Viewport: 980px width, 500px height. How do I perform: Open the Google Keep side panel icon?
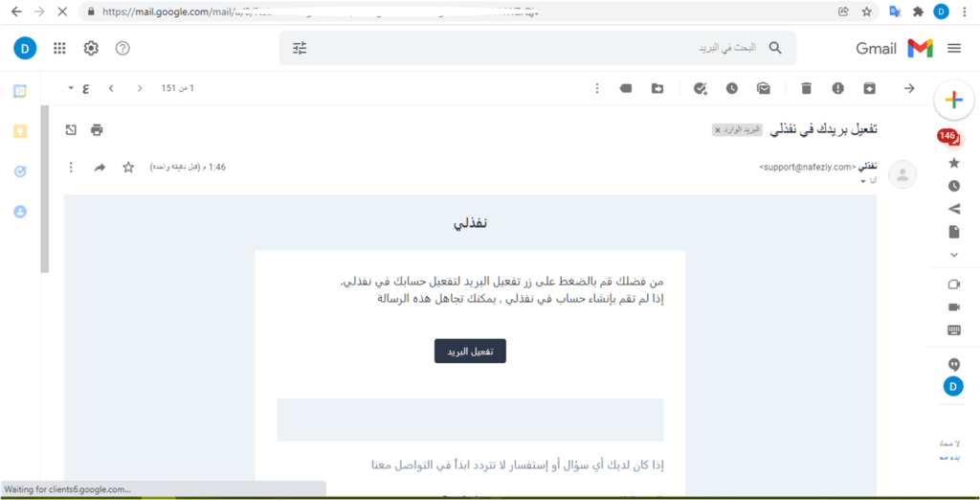coord(20,131)
